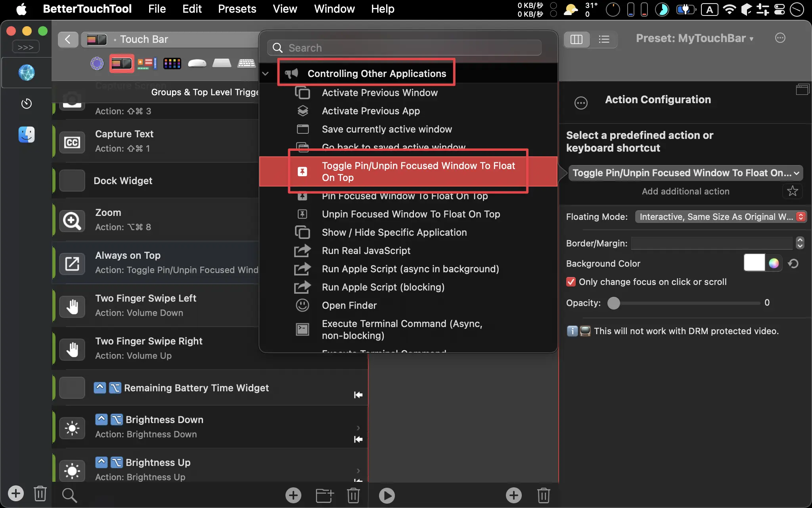Open the preset options ellipsis icon
Screen dimensions: 812x508
click(x=780, y=38)
